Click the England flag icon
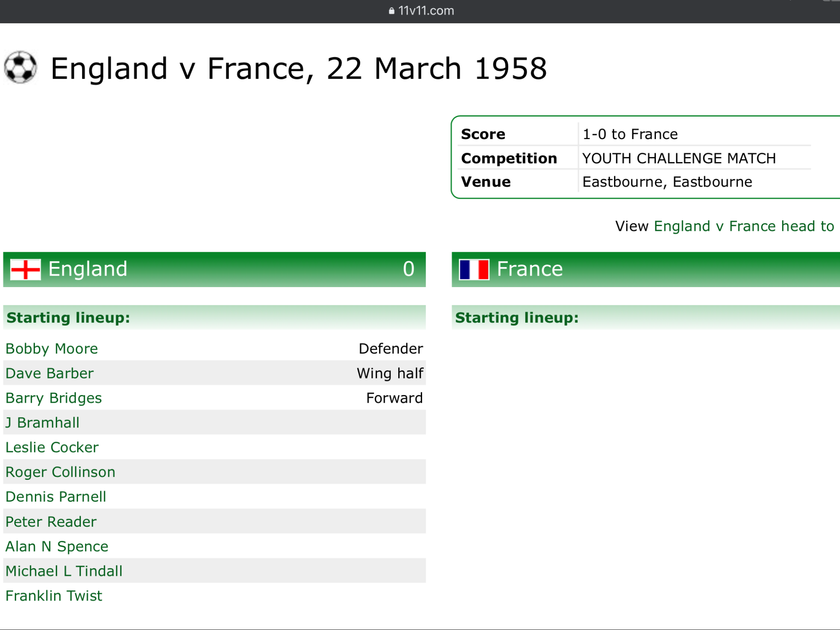The width and height of the screenshot is (840, 630). 25,269
